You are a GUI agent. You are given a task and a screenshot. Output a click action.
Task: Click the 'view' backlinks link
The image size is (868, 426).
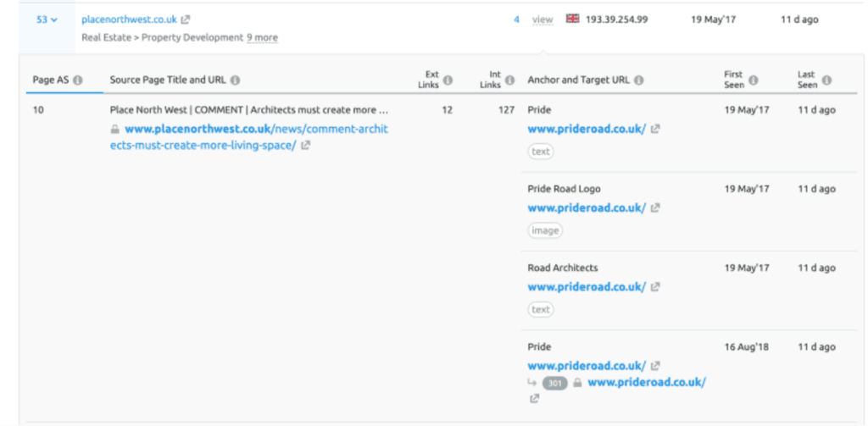[542, 19]
